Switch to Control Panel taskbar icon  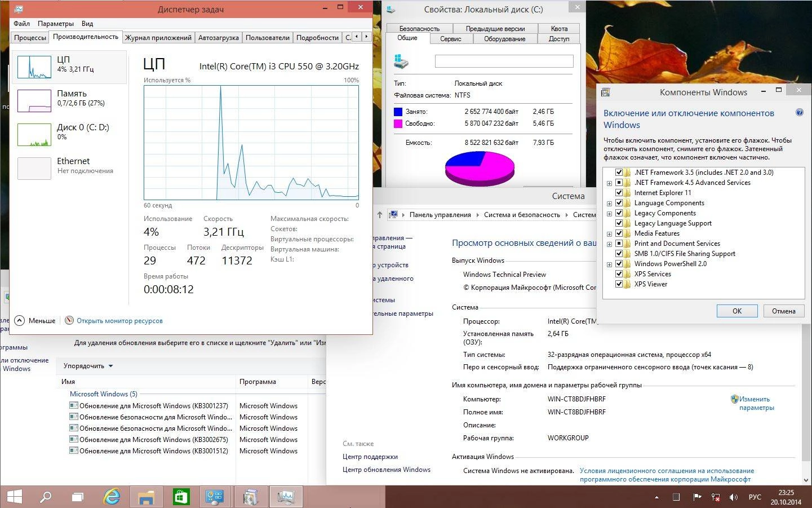[215, 497]
